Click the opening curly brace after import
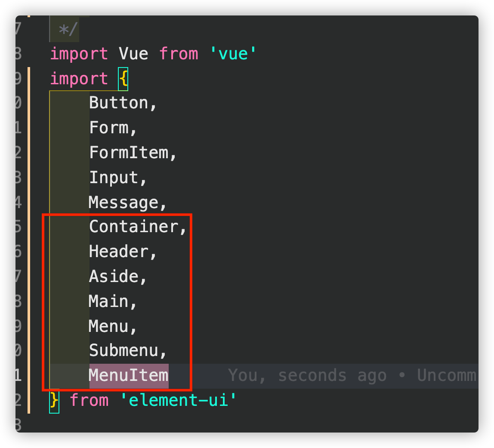The image size is (494, 448). tap(123, 79)
